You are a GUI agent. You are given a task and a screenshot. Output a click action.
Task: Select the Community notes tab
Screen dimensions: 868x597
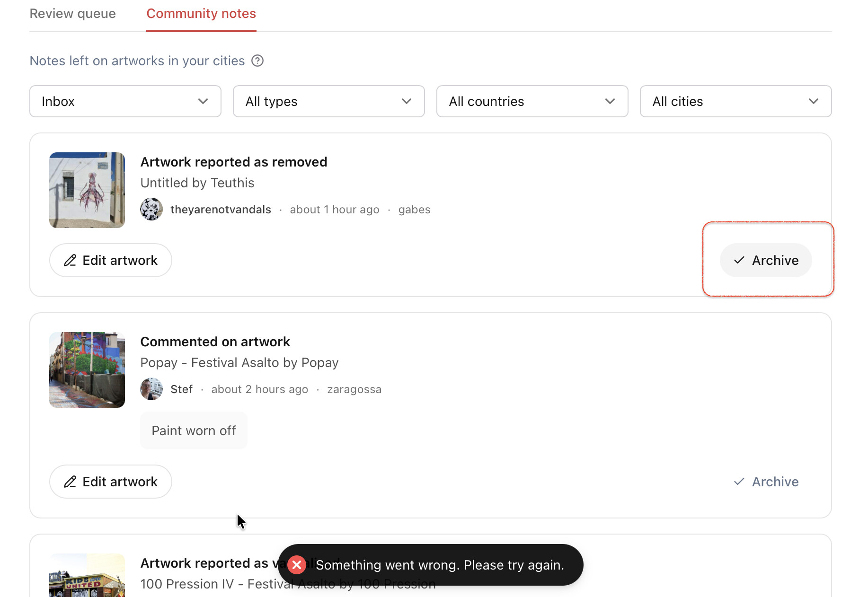click(x=201, y=14)
